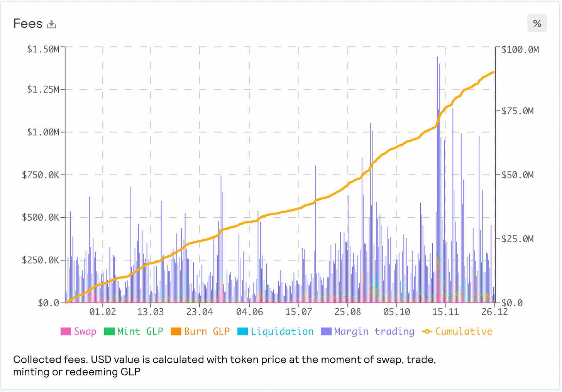Screen dimensions: 562x392
Task: Toggle the Liquidation legend label
Action: click(x=282, y=331)
